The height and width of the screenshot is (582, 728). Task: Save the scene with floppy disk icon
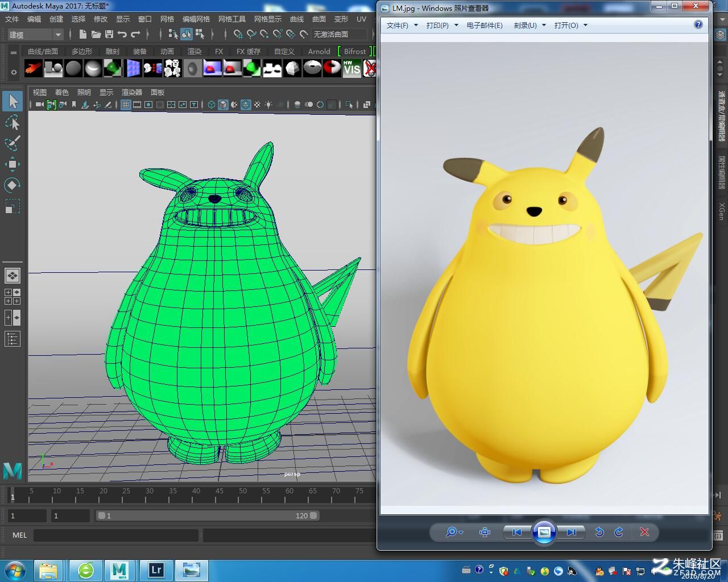(109, 34)
